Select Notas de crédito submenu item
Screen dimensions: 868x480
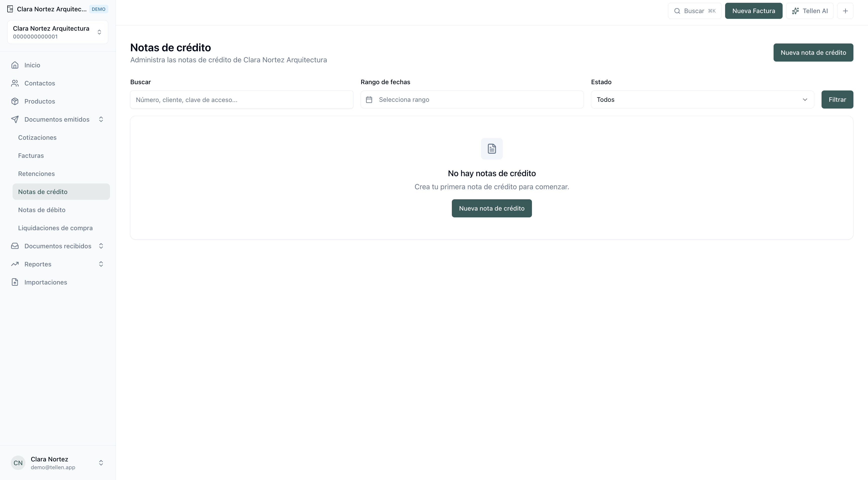point(61,192)
